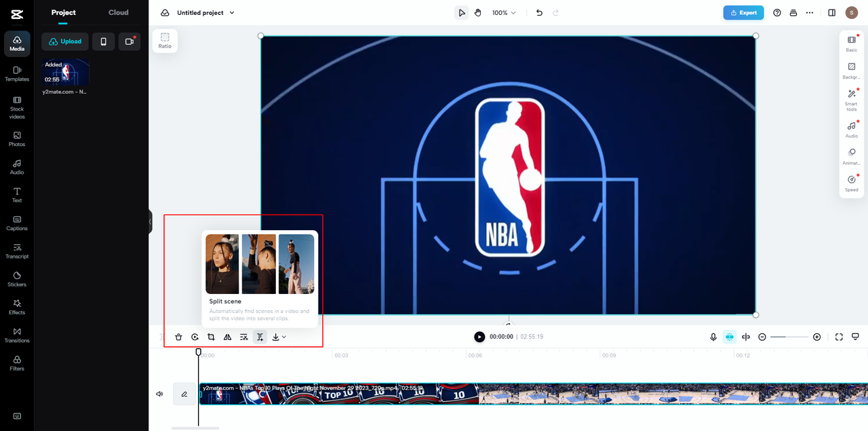Mute the video track speaker icon
868x431 pixels.
[159, 394]
